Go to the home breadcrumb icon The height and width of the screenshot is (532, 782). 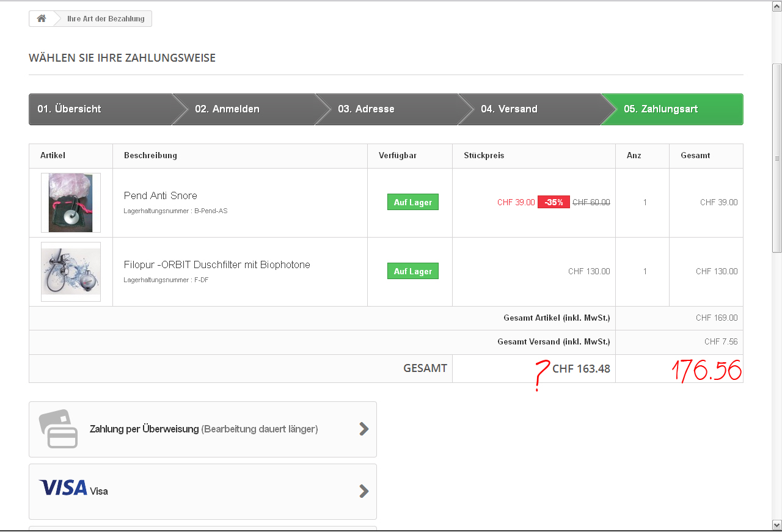(42, 19)
